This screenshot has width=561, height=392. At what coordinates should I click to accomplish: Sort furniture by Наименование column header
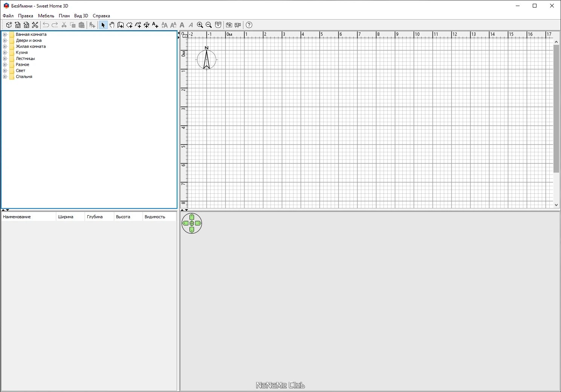tap(28, 217)
